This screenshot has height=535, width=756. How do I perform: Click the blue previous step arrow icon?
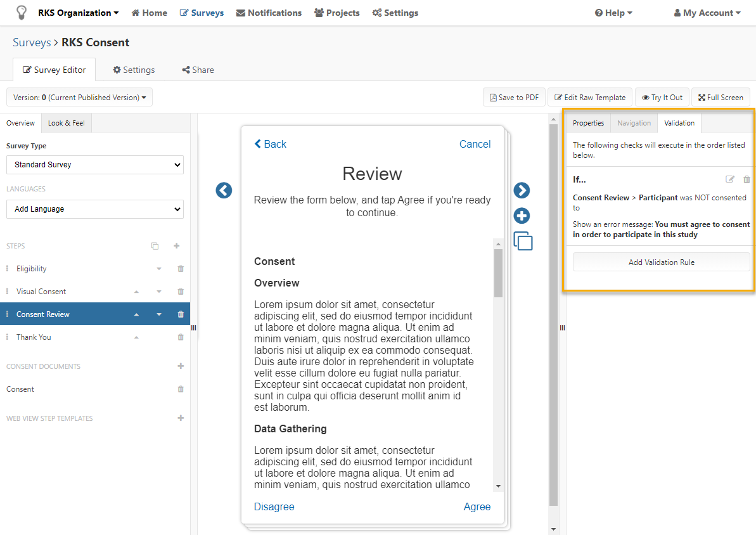pos(224,190)
